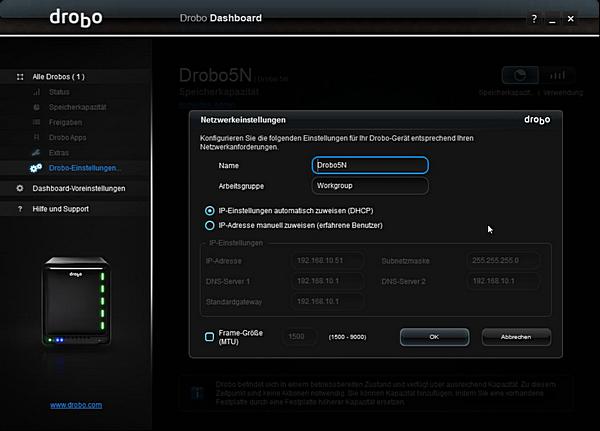Select the capacity pie chart view button
Image resolution: width=600 pixels, height=431 pixels.
pyautogui.click(x=520, y=75)
